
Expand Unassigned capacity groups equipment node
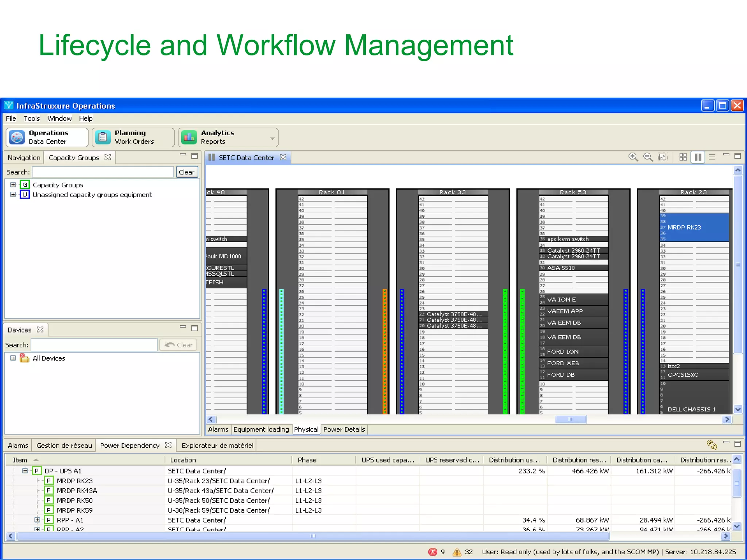[13, 194]
